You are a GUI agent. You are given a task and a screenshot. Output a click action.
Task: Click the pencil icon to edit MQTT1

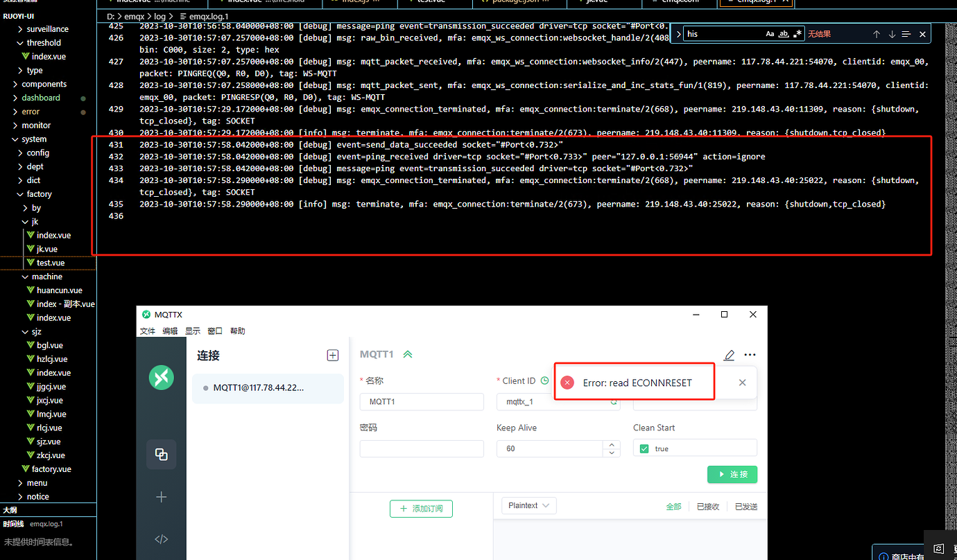click(729, 354)
